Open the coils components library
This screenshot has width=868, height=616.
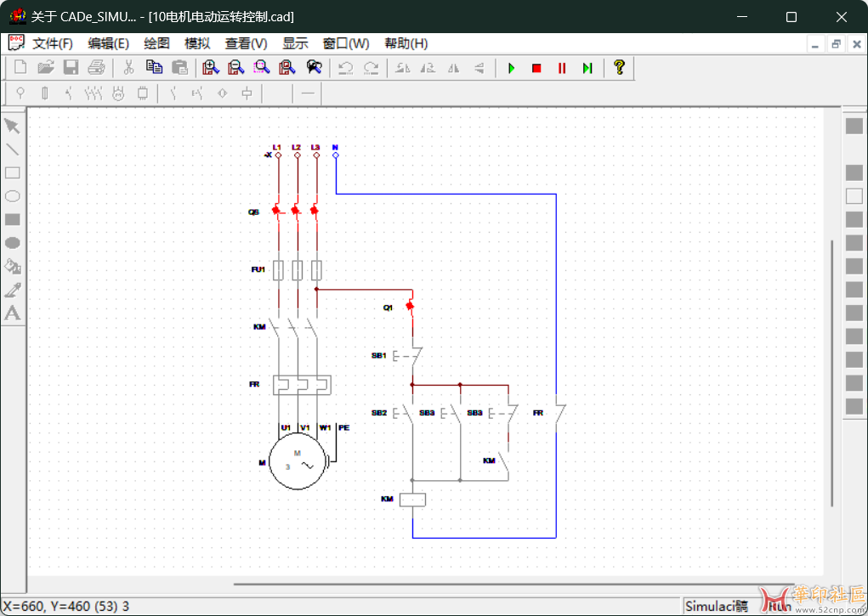coord(247,93)
